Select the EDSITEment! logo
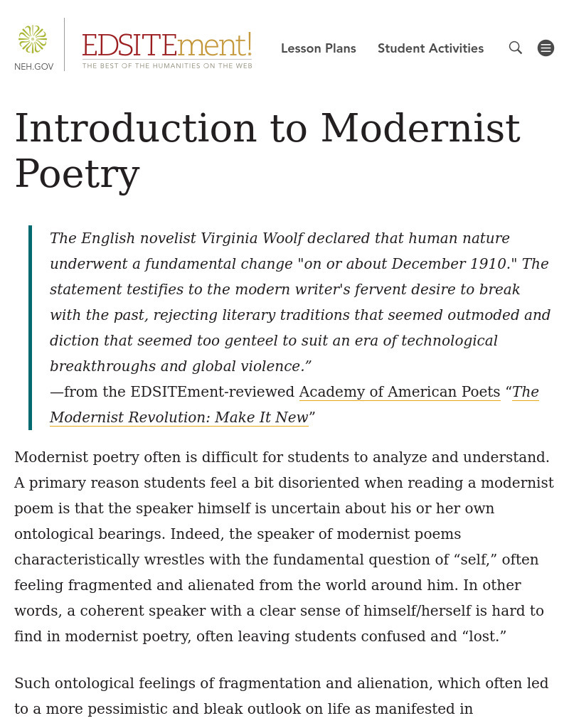The height and width of the screenshot is (728, 569). (166, 45)
